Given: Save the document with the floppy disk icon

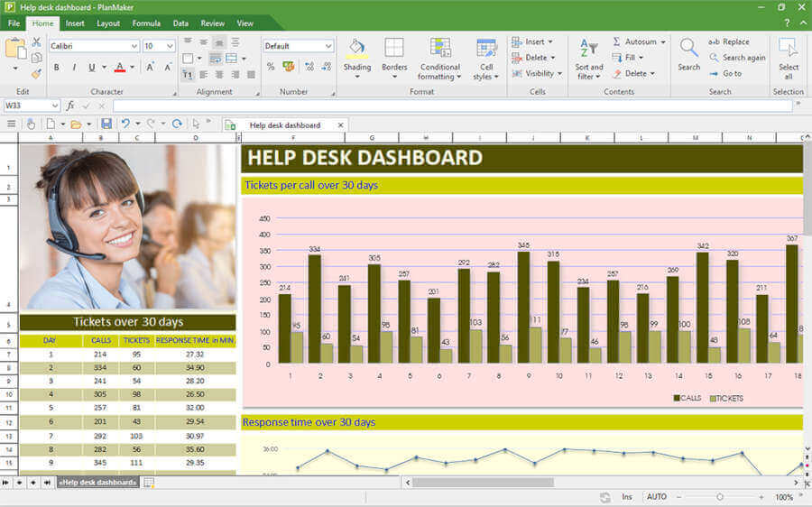Looking at the screenshot, I should (x=106, y=124).
